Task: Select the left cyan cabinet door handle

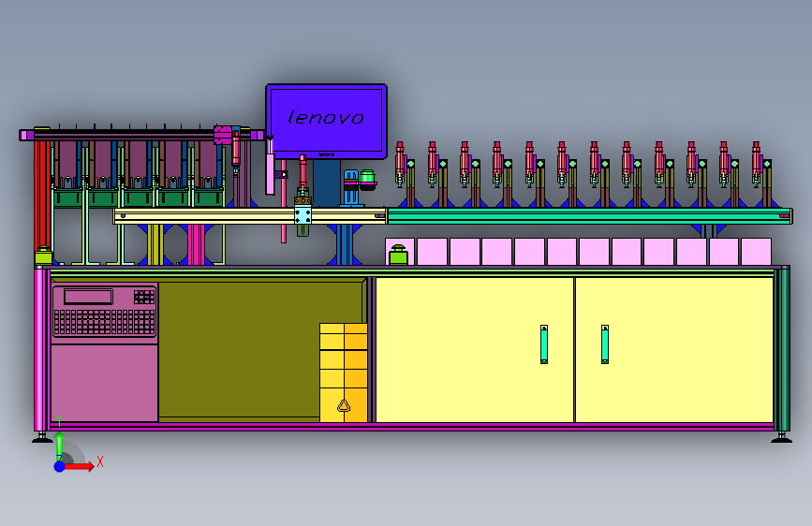Action: point(544,344)
